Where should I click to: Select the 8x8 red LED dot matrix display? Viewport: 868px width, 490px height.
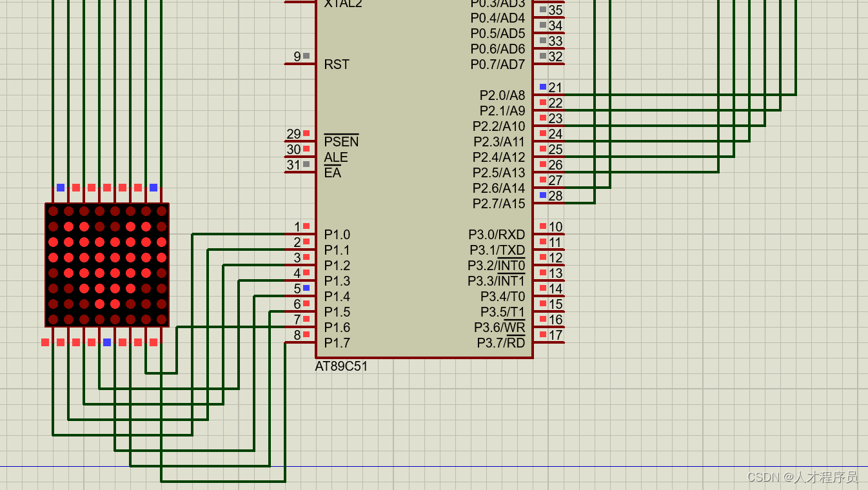tap(107, 265)
